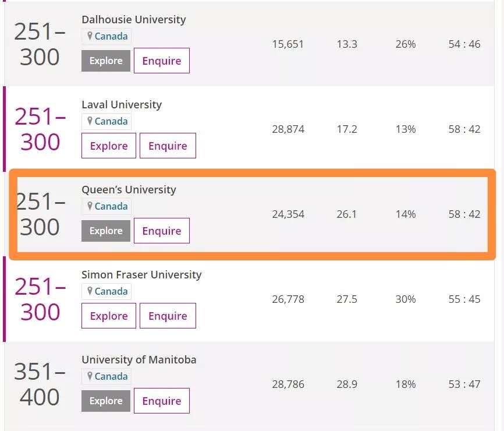504x431 pixels.
Task: Enquire about Queen's University
Action: click(162, 231)
